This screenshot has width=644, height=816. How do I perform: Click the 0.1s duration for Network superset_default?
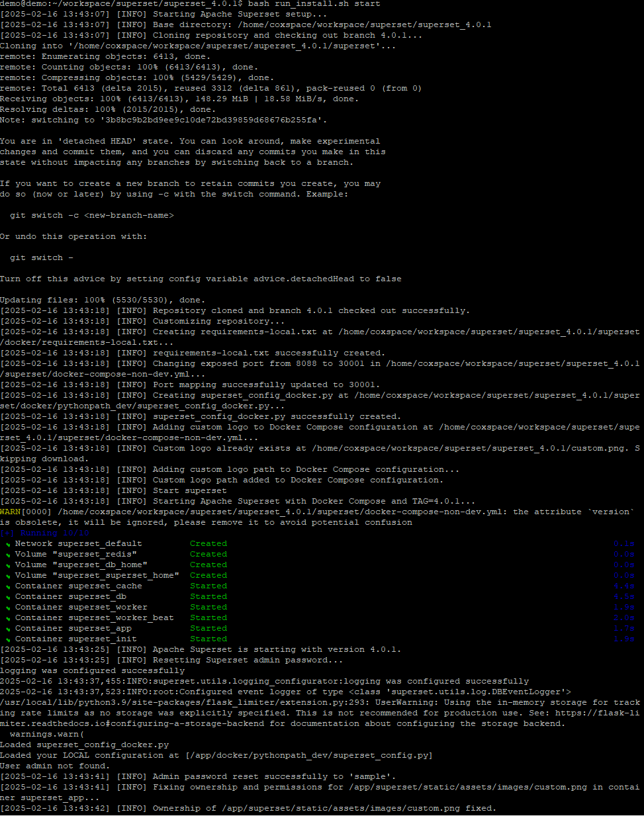(x=624, y=544)
